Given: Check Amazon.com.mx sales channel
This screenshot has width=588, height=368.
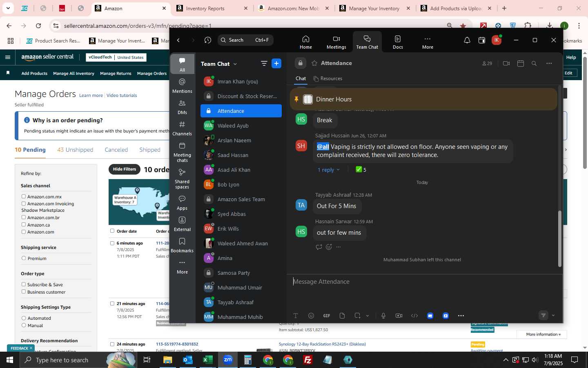Looking at the screenshot, I should (24, 197).
